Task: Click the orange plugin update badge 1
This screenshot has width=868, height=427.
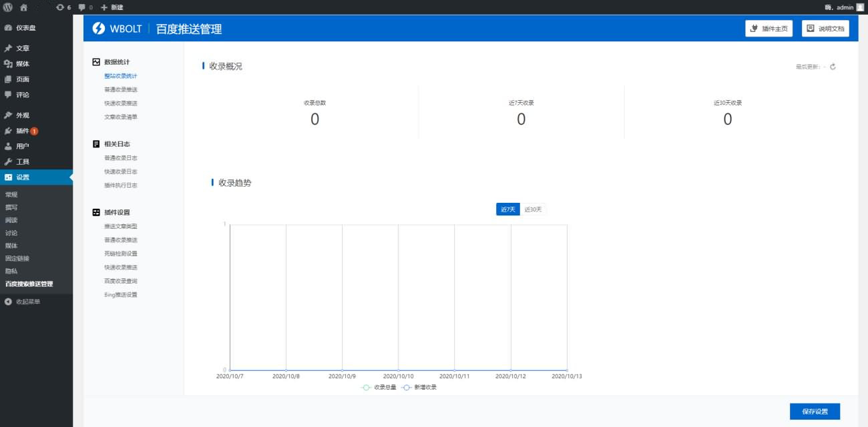Action: 34,131
